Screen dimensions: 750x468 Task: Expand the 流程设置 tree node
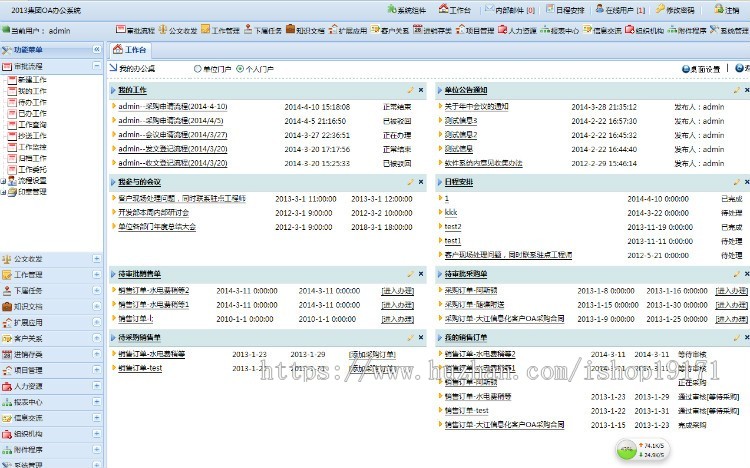(x=3, y=181)
